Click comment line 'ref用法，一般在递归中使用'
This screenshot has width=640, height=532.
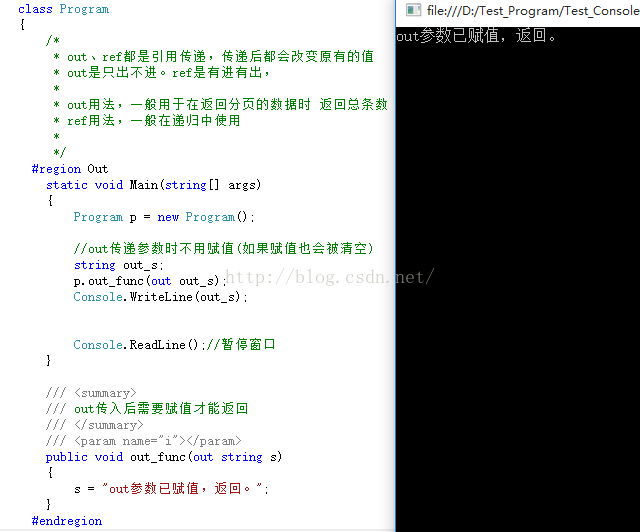click(153, 120)
